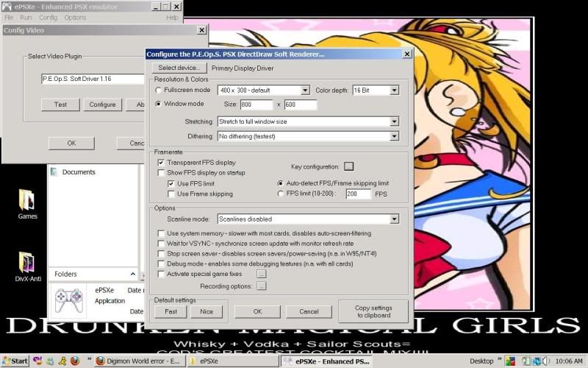Screen dimensions: 588x368
Task: Click OK in the Config Video dialog
Action: (x=71, y=143)
